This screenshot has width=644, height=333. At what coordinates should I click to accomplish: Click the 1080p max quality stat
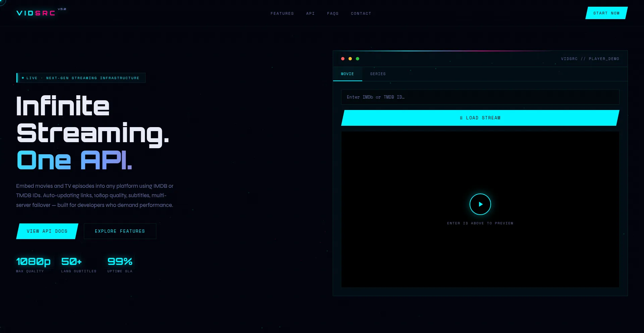coord(33,265)
